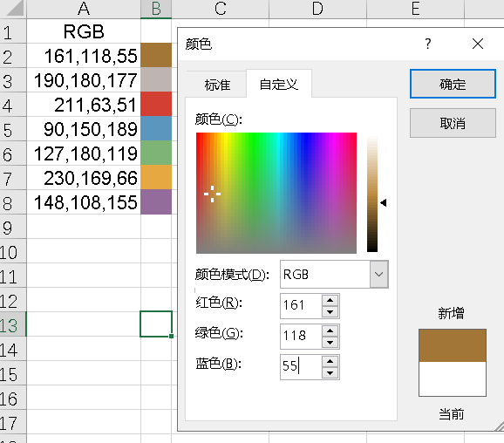Click the 新增 brown color preview
Viewport: 504px width, 443px height.
pos(453,345)
